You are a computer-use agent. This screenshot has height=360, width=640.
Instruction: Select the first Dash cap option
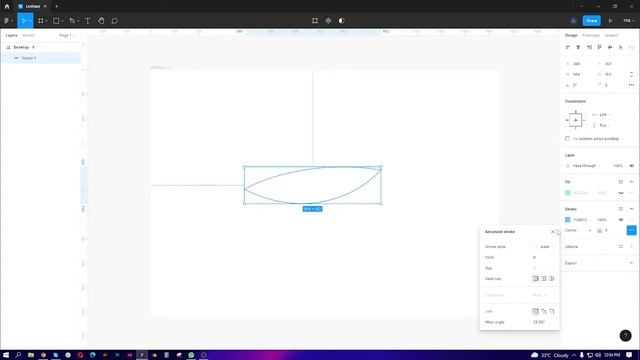(x=535, y=279)
